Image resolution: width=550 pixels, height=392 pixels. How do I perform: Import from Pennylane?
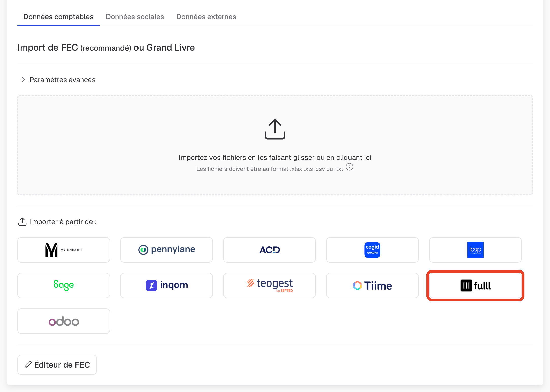point(166,250)
